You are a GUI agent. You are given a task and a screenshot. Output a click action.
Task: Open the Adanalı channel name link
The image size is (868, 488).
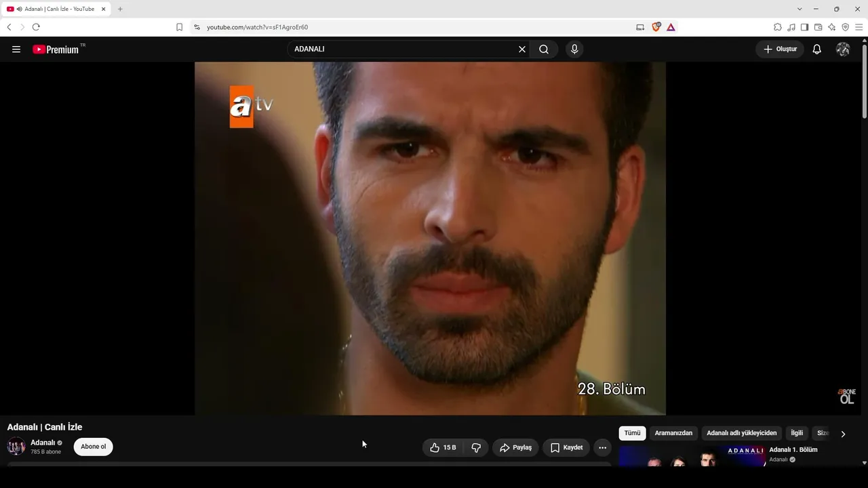(x=43, y=443)
